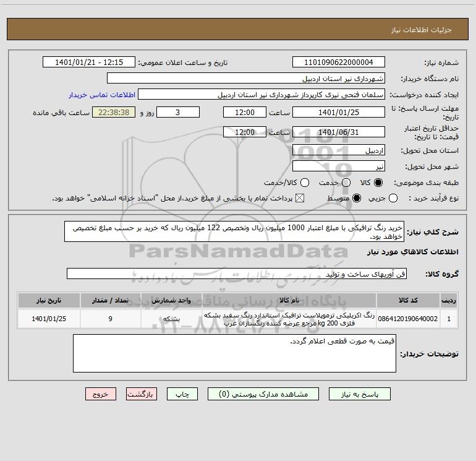Click the پاسخ به نیاز button

tap(360, 394)
